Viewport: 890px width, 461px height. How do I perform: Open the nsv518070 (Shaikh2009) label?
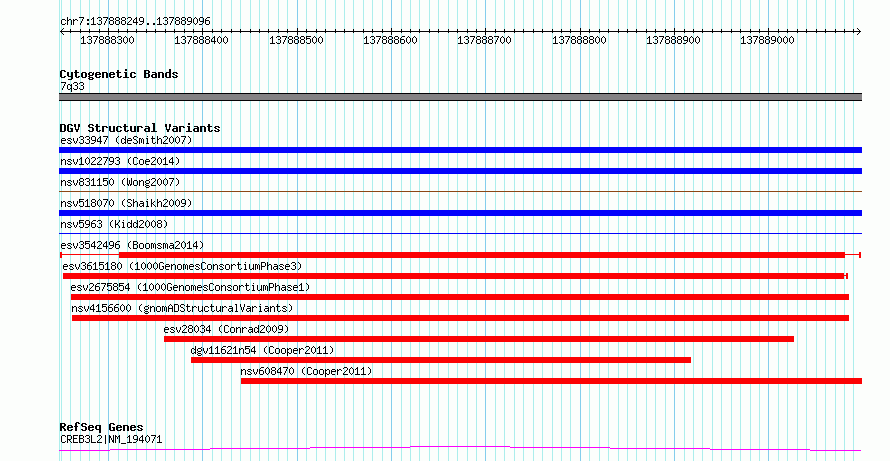(126, 203)
